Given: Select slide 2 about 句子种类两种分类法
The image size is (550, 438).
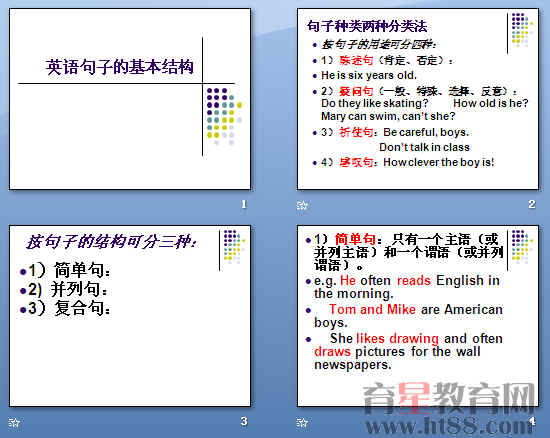Looking at the screenshot, I should tap(418, 99).
